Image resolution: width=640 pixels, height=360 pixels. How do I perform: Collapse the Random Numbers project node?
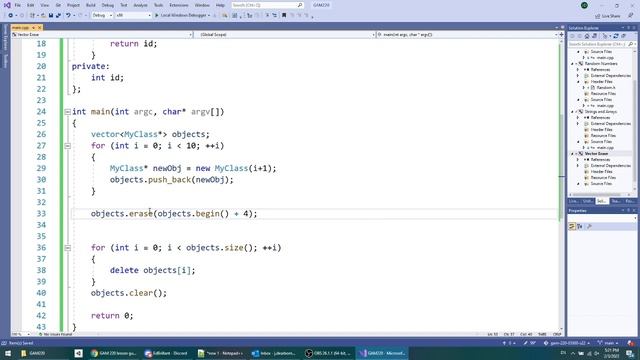coord(573,64)
